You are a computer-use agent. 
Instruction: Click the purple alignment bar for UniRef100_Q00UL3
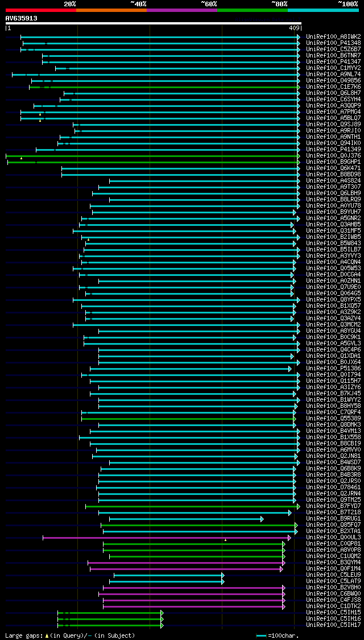(167, 538)
